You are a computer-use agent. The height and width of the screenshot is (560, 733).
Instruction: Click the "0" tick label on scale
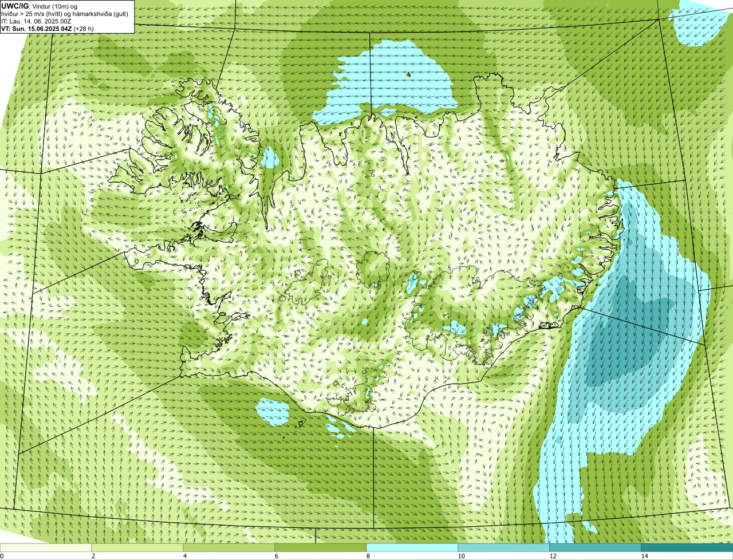2,556
